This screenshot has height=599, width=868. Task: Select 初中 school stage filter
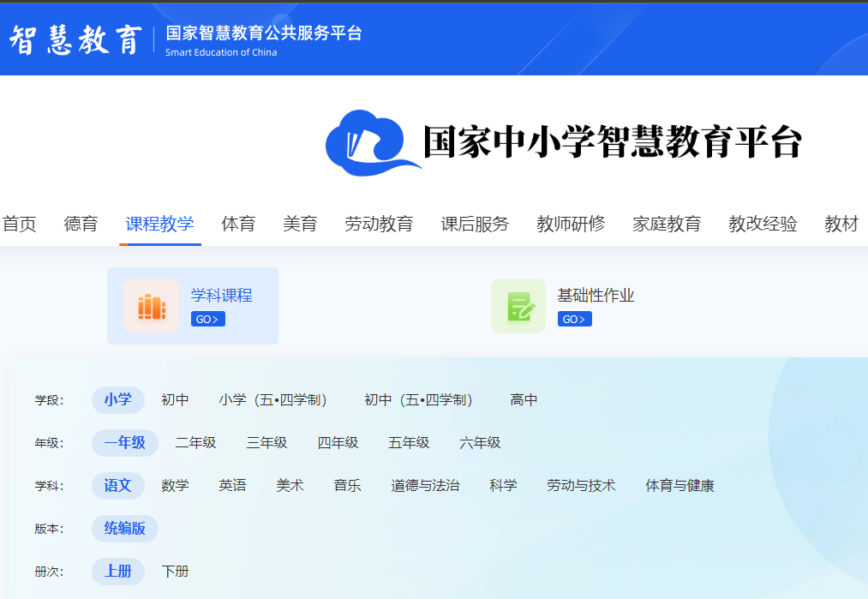pyautogui.click(x=175, y=399)
